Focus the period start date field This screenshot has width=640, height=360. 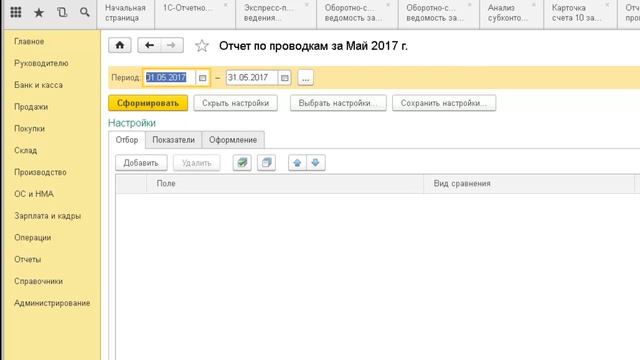[x=169, y=78]
